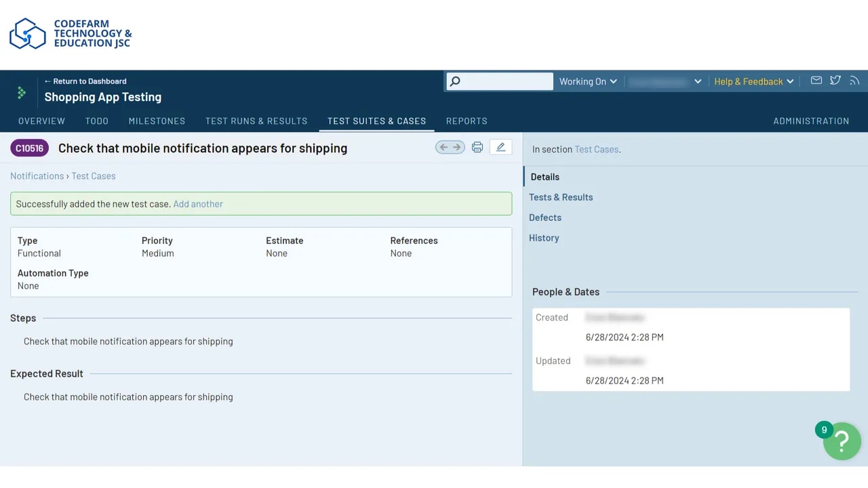868x488 pixels.
Task: Open the green help question mark bubble
Action: click(842, 441)
